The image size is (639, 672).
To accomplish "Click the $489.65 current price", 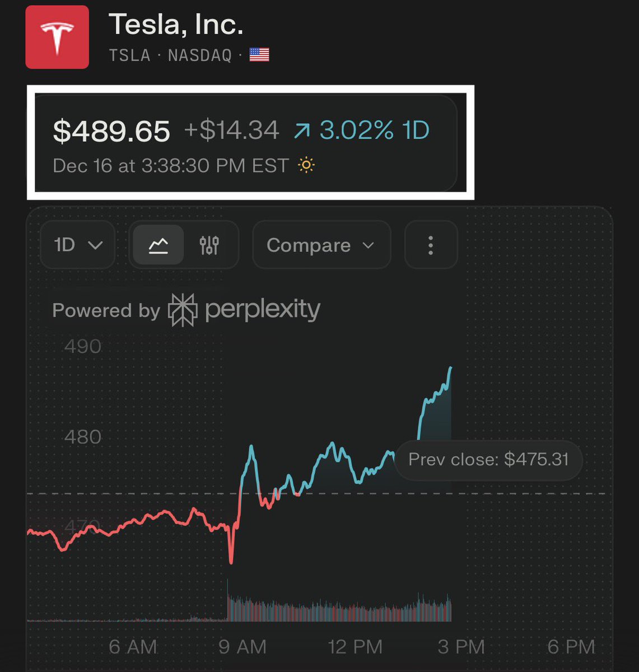I will click(x=111, y=131).
